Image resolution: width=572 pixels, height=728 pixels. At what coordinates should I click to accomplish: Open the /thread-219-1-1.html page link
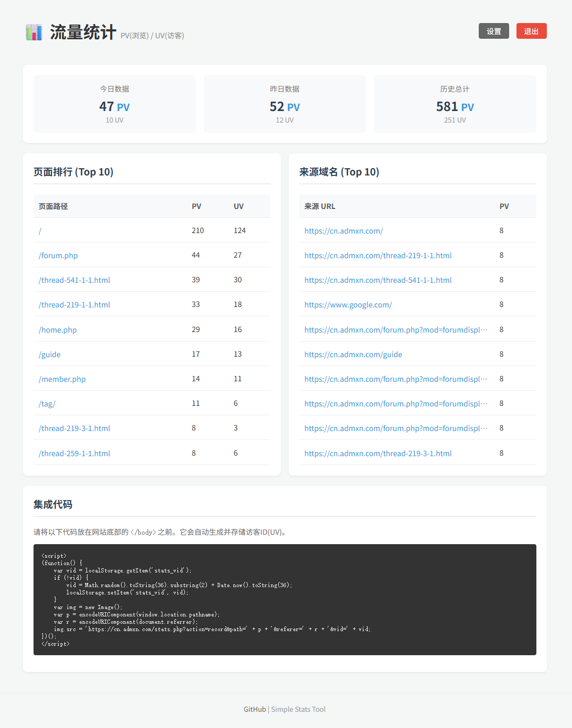[x=74, y=304]
